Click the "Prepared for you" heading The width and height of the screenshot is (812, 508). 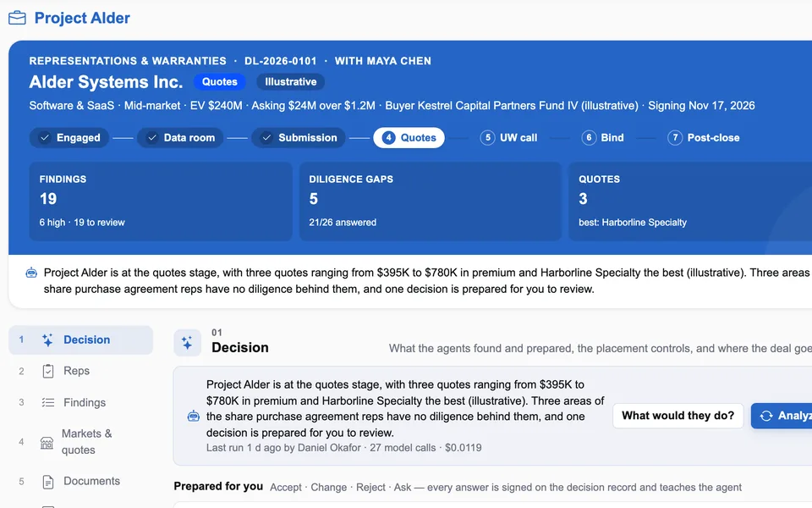[x=218, y=486]
